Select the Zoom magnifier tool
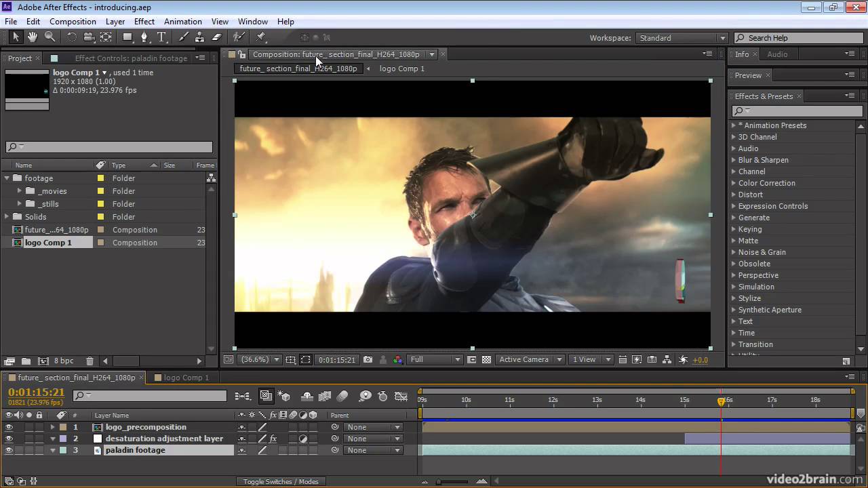868x488 pixels. (x=50, y=37)
